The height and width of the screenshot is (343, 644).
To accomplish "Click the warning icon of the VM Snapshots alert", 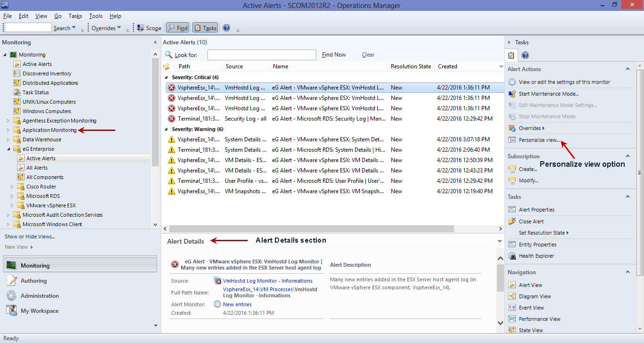I will [x=172, y=191].
